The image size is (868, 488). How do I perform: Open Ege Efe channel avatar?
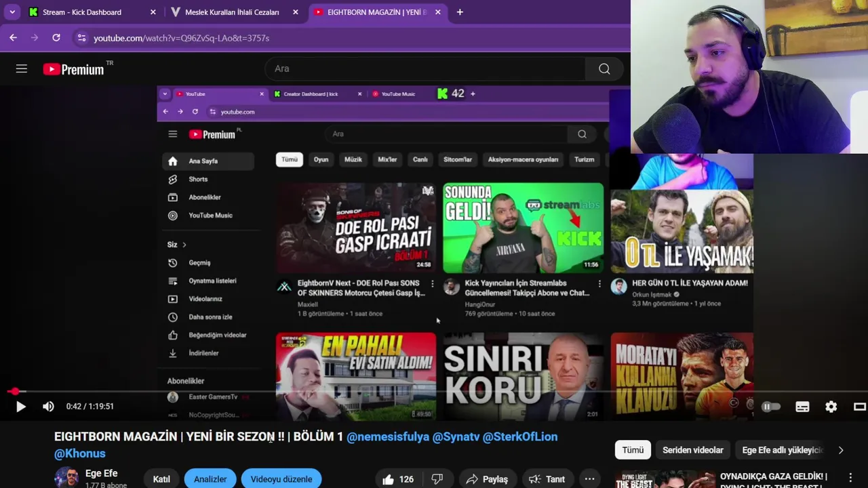coord(66,478)
